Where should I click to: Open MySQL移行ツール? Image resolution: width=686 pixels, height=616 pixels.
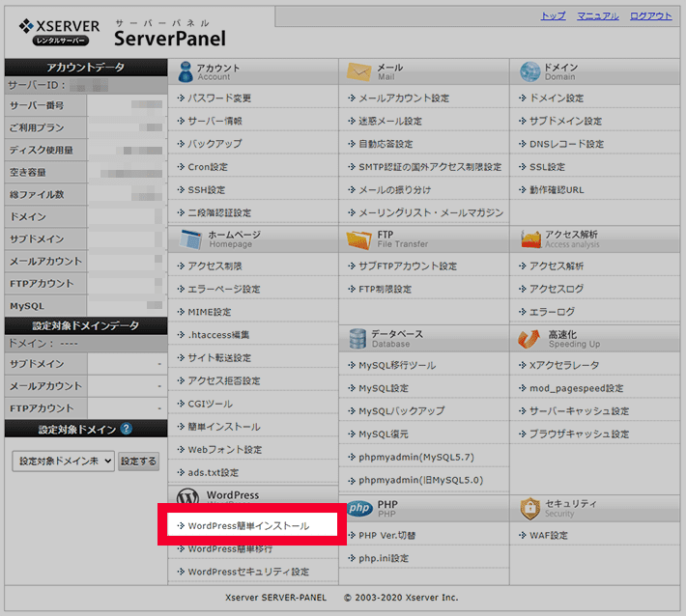point(397,365)
